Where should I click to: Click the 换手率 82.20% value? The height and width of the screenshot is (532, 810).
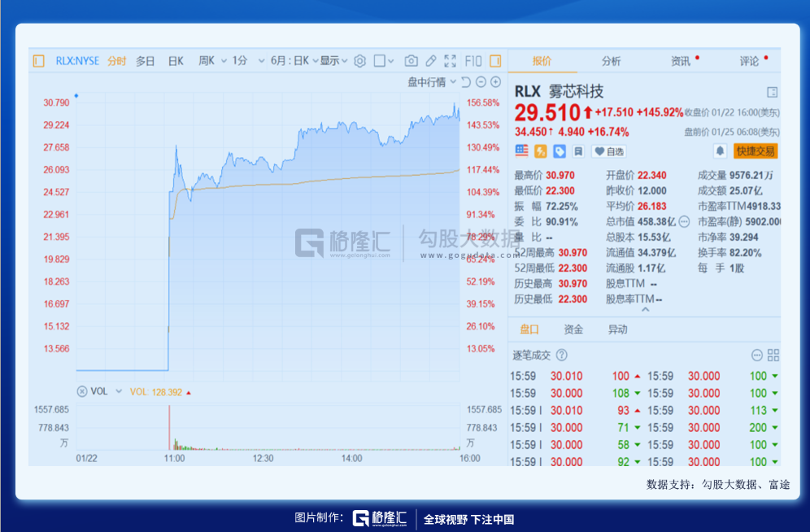tap(746, 252)
